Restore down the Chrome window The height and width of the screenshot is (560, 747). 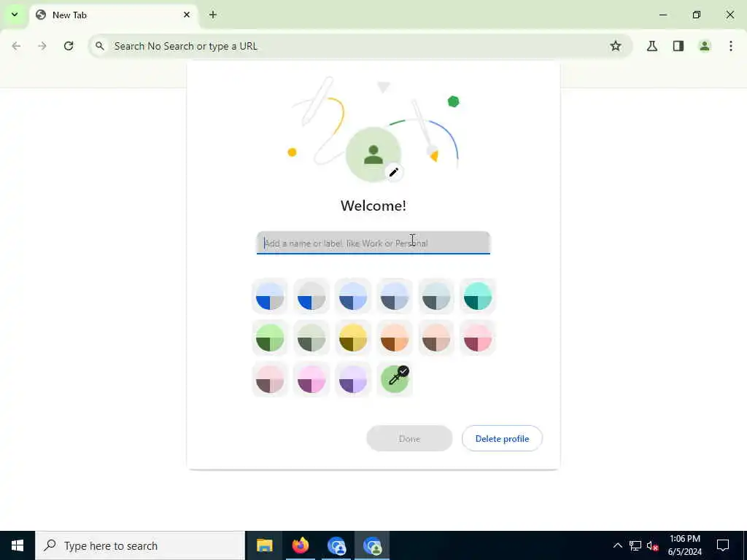tap(697, 15)
